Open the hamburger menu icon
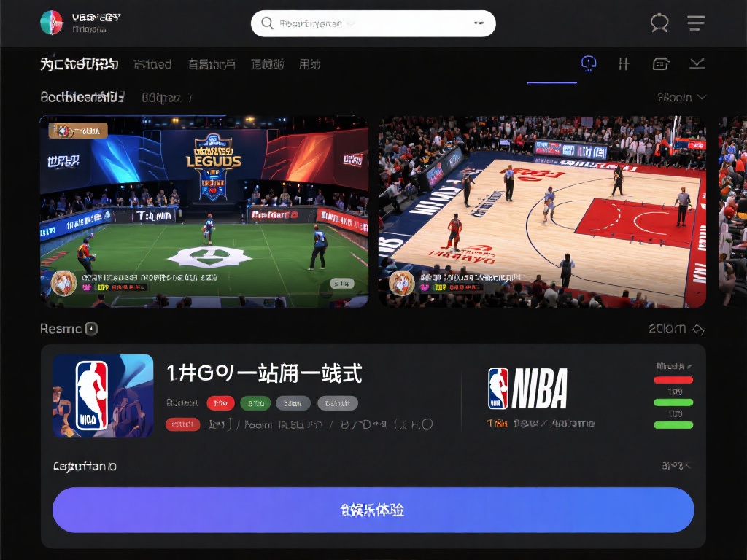This screenshot has height=560, width=747. click(696, 23)
